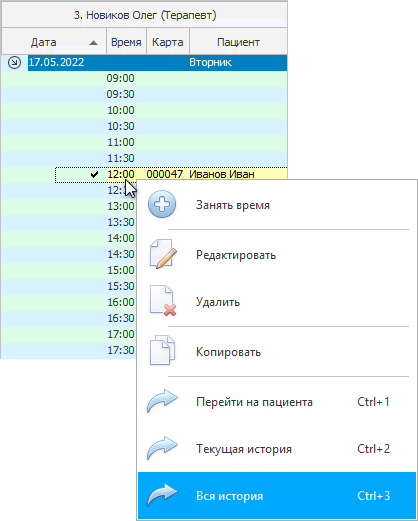Image resolution: width=418 pixels, height=521 pixels.
Task: Click the checkmark in the 12:00 row
Action: click(95, 174)
